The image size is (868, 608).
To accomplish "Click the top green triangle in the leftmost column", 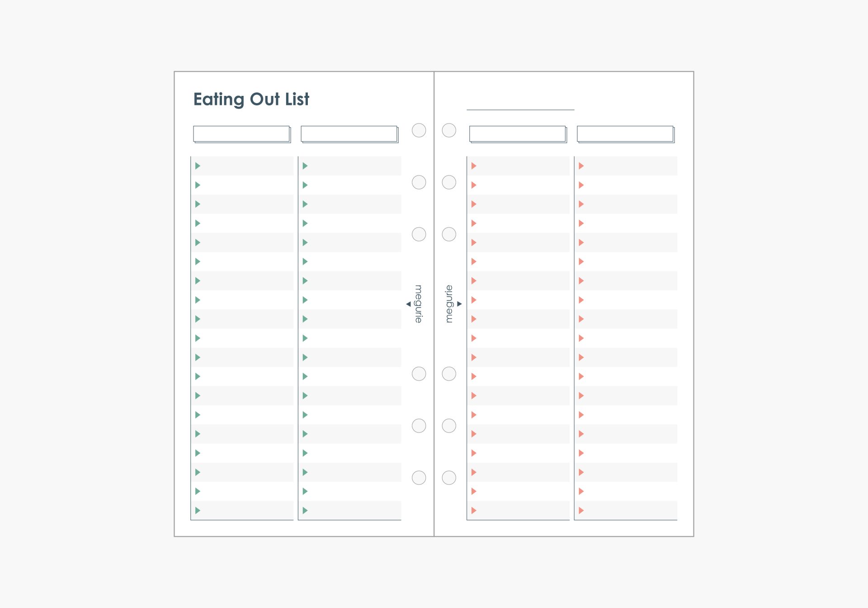I will pyautogui.click(x=198, y=166).
